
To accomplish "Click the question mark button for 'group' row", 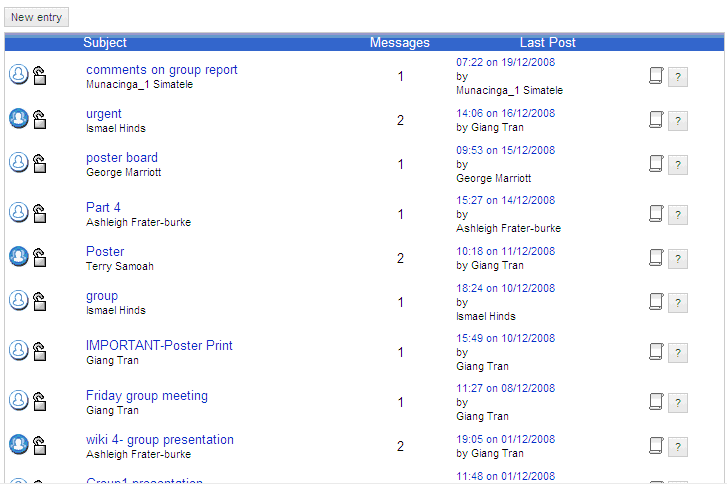I will point(677,302).
